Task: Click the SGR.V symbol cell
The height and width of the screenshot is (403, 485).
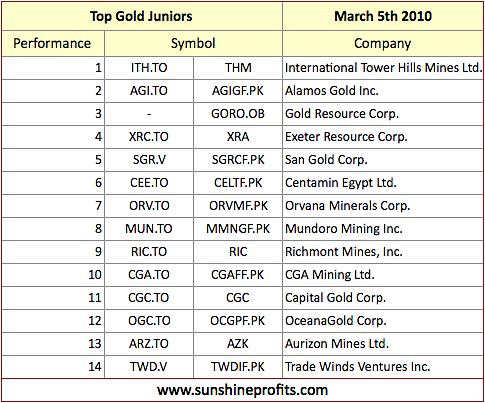Action: pyautogui.click(x=149, y=160)
